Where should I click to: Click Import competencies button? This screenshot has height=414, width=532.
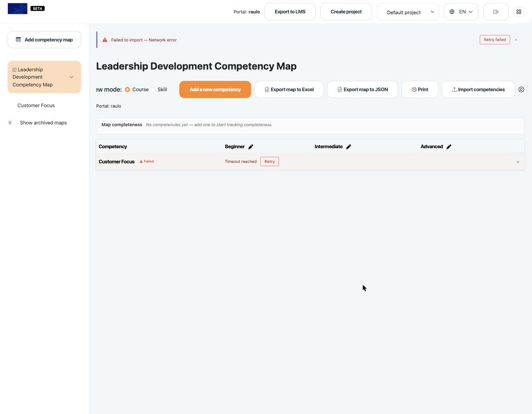(478, 89)
